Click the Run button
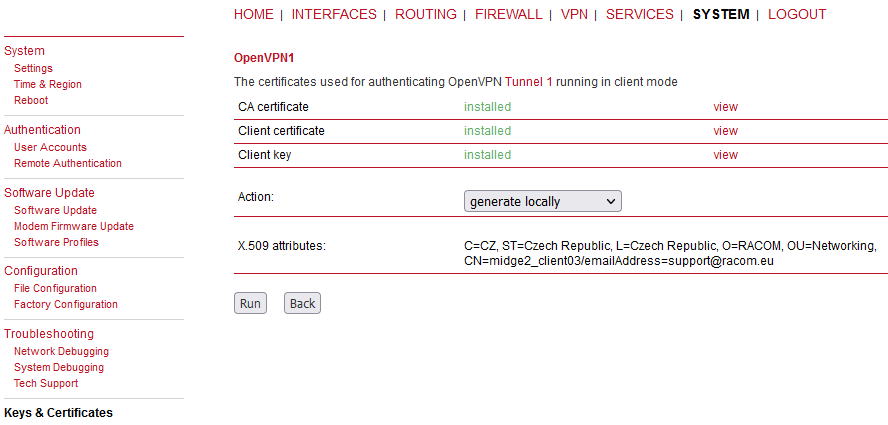888x425 pixels. 250,303
